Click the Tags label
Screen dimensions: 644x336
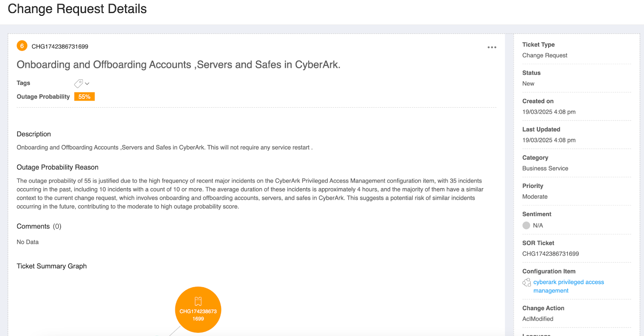[23, 83]
